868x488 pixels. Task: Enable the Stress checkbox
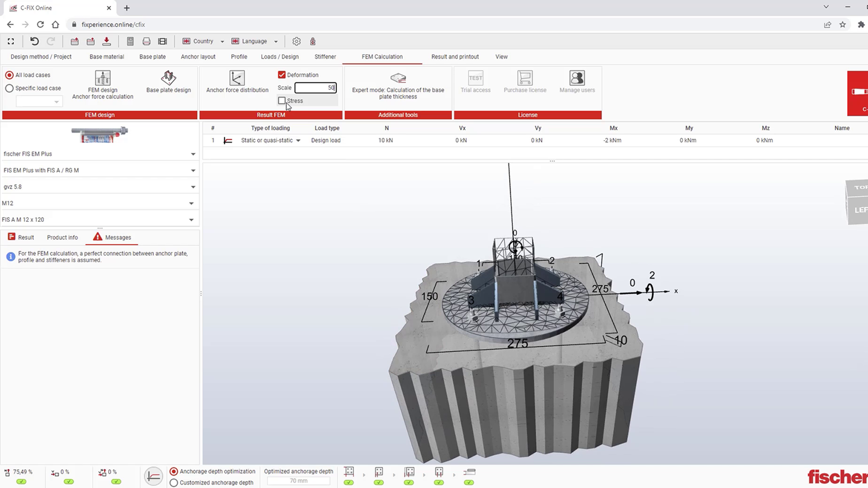click(282, 101)
